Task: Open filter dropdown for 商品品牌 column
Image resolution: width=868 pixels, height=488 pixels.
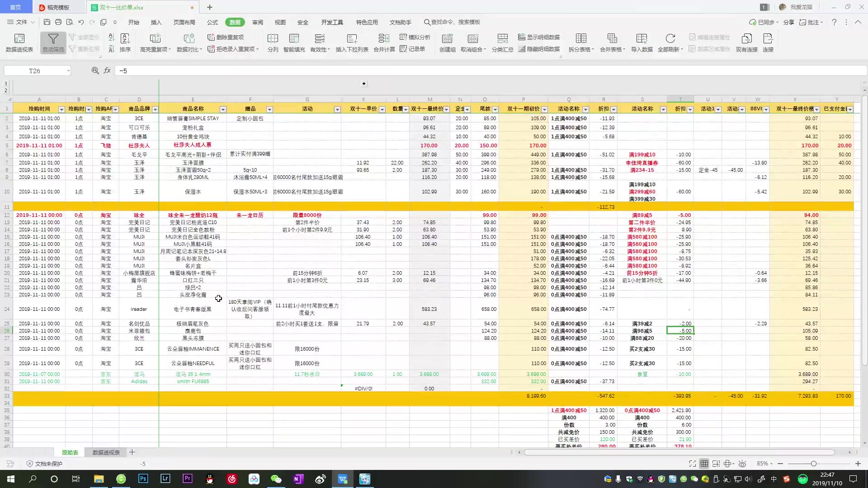Action: tap(155, 109)
